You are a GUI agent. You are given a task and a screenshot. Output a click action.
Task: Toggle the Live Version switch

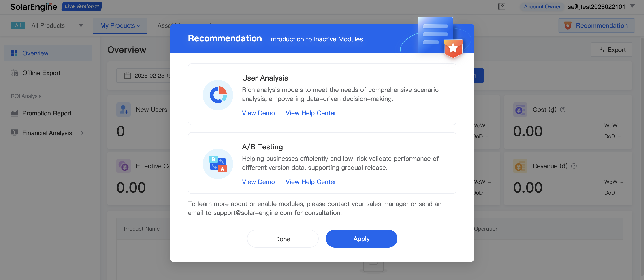81,6
